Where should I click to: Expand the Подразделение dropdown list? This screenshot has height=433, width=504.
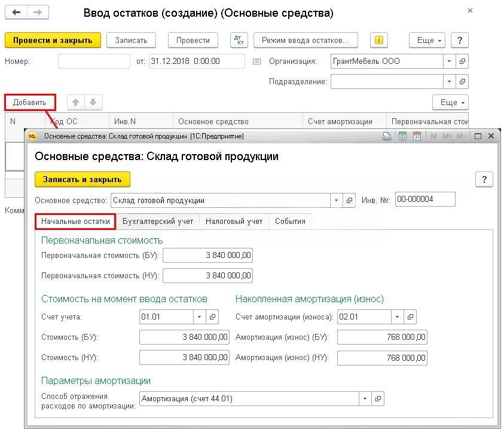pos(450,82)
